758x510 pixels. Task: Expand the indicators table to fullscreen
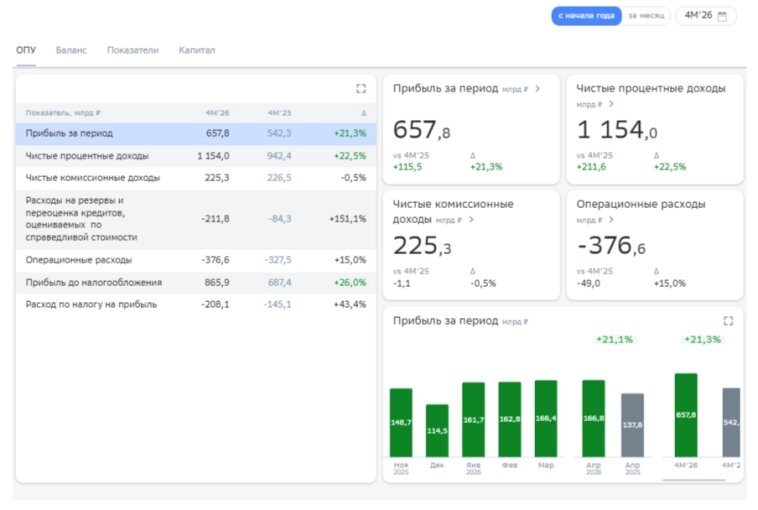tap(361, 88)
